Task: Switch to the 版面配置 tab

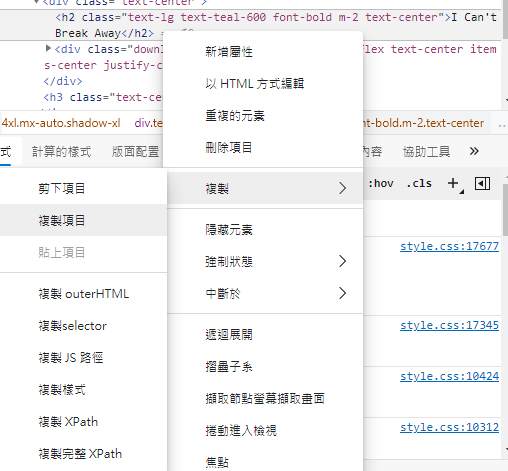Action: point(135,152)
